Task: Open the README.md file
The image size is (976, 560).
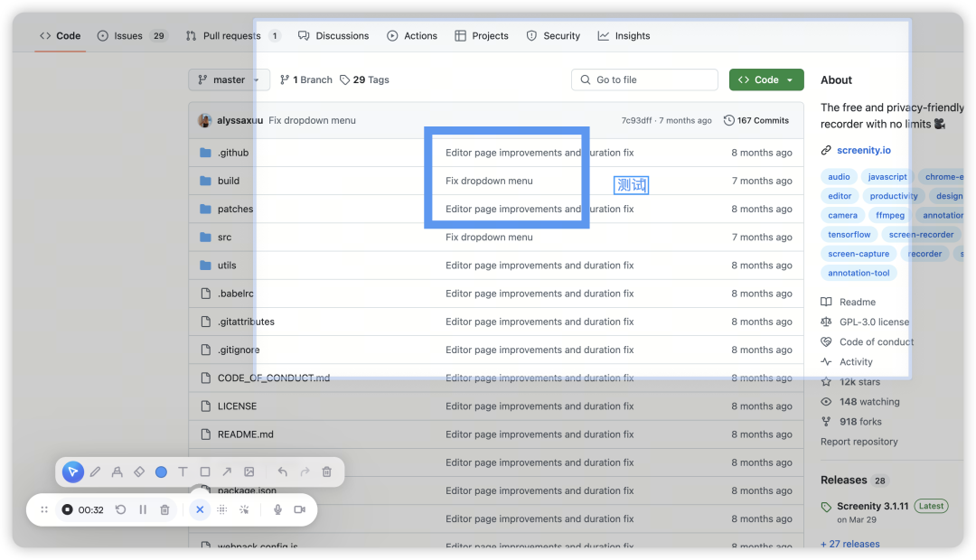Action: click(245, 434)
